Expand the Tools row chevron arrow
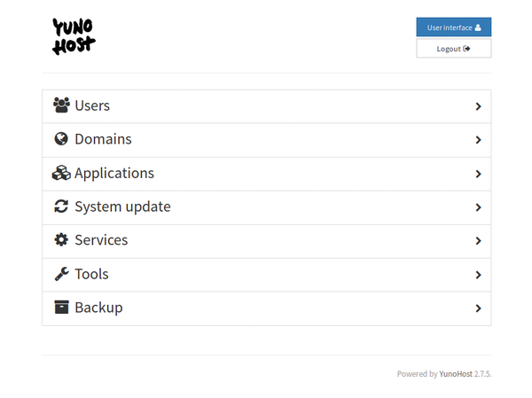Screen dimensions: 532x398 [479, 275]
